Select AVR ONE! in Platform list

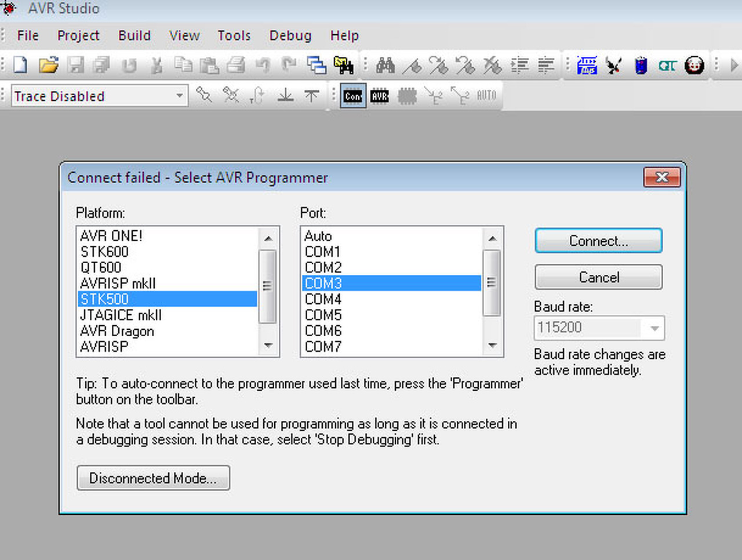coord(168,236)
